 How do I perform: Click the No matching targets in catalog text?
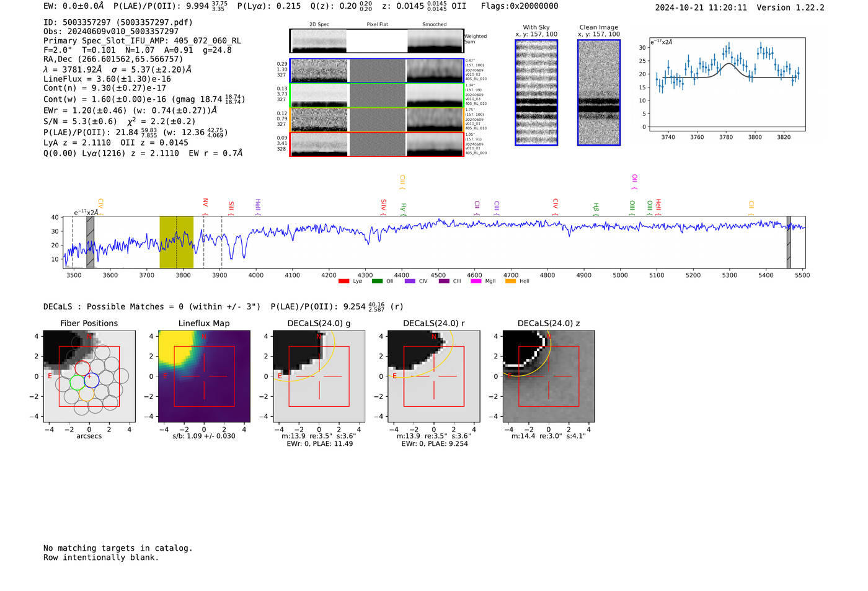click(118, 548)
